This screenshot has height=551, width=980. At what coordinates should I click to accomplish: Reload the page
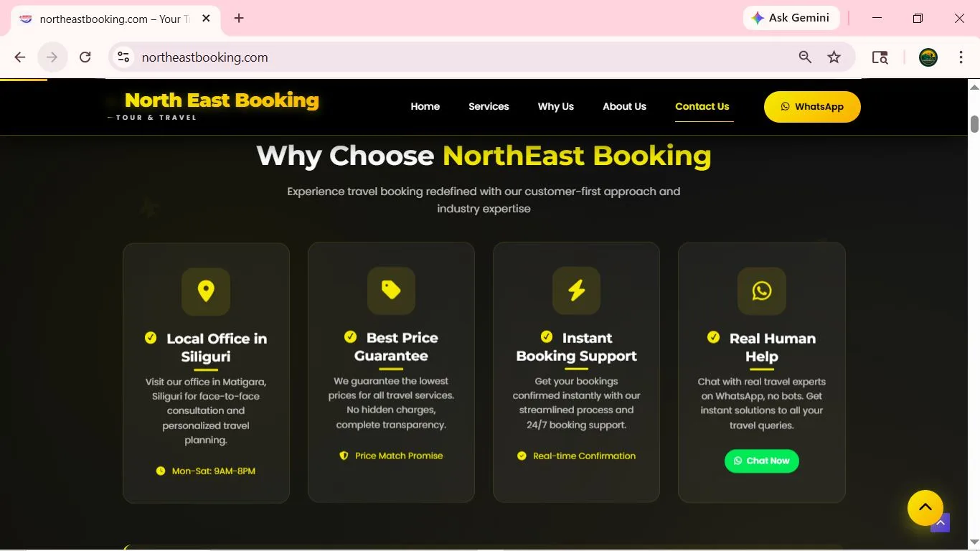(85, 57)
